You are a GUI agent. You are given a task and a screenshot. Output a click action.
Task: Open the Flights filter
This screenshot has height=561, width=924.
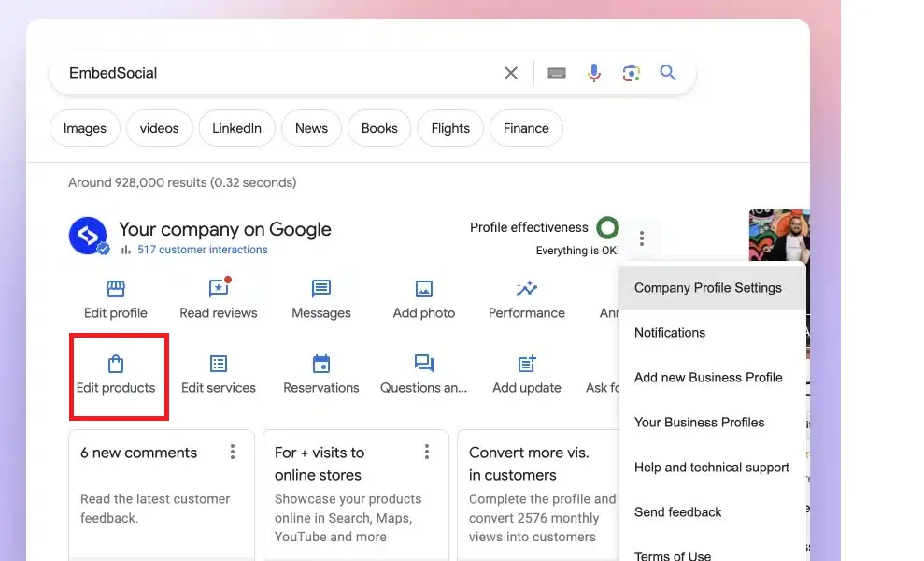coord(450,129)
